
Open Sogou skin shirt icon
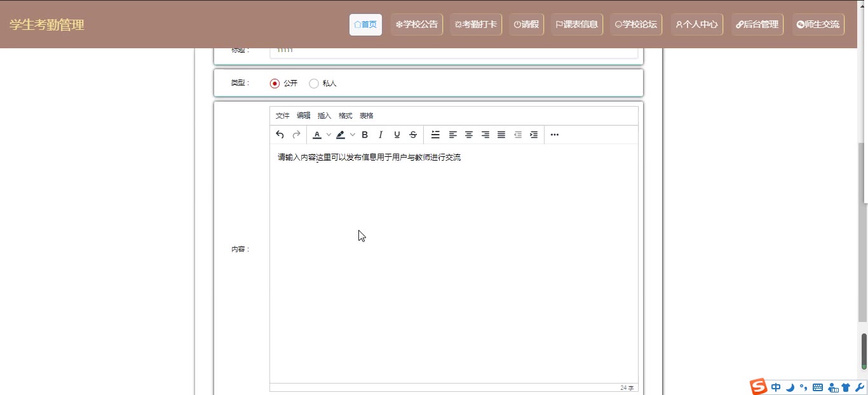pos(846,387)
